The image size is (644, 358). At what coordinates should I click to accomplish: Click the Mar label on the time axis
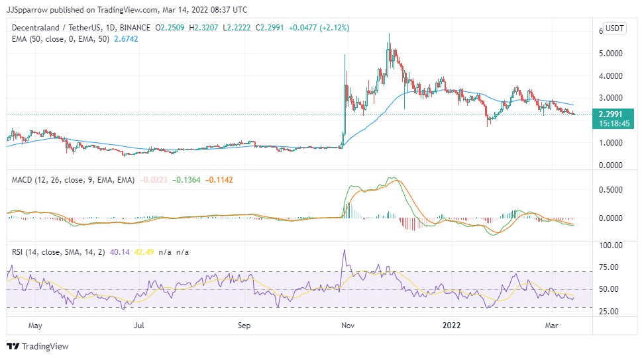click(552, 326)
